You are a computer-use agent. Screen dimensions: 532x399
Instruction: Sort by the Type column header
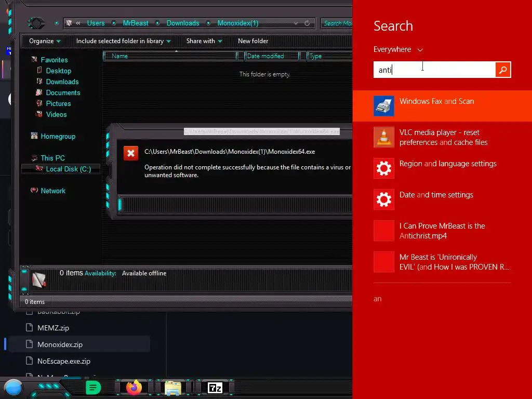point(329,56)
